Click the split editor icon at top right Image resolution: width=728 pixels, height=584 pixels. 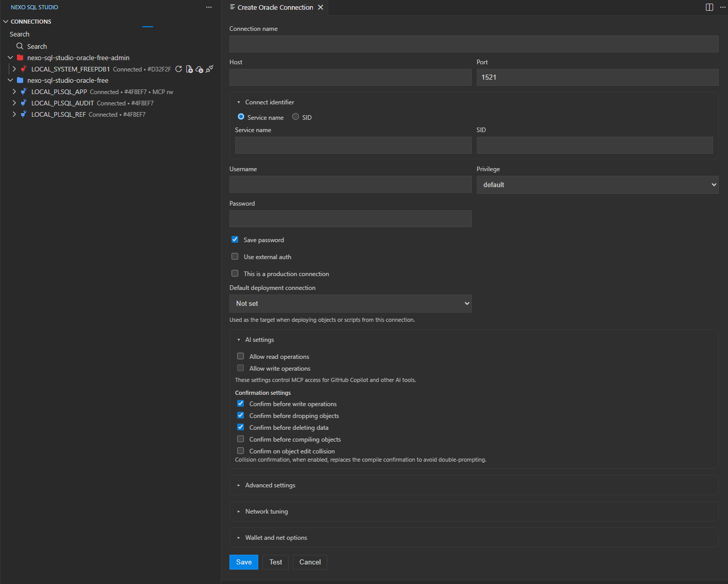tap(709, 7)
